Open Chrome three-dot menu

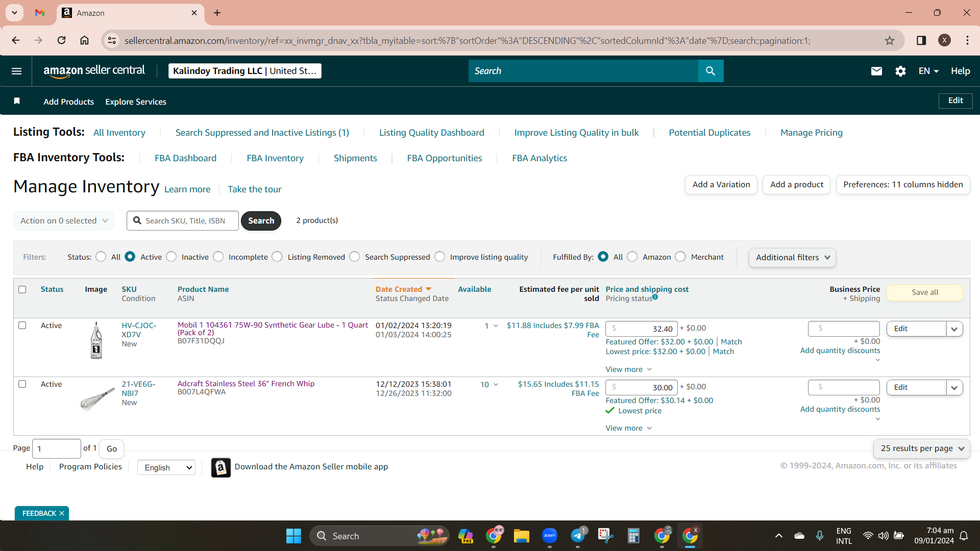(967, 40)
